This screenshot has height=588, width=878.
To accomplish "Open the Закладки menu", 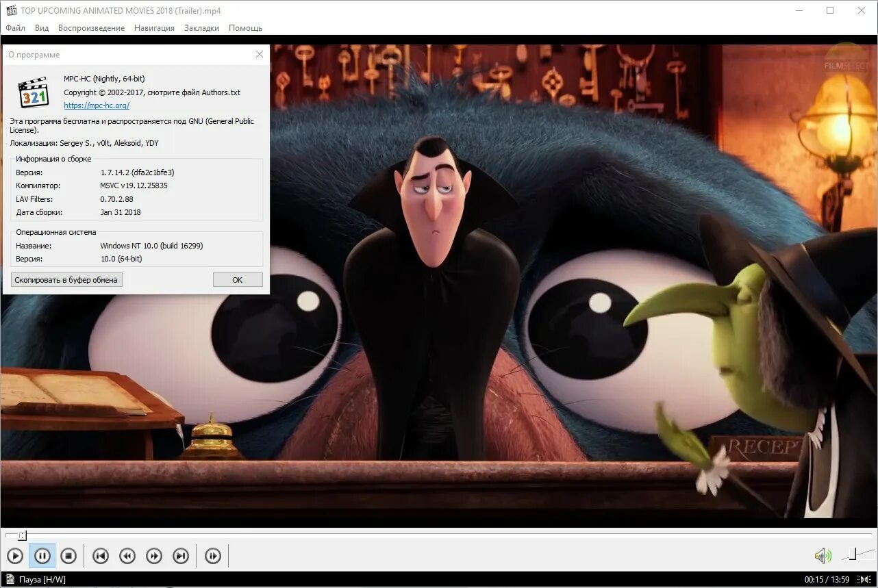I will pyautogui.click(x=202, y=28).
